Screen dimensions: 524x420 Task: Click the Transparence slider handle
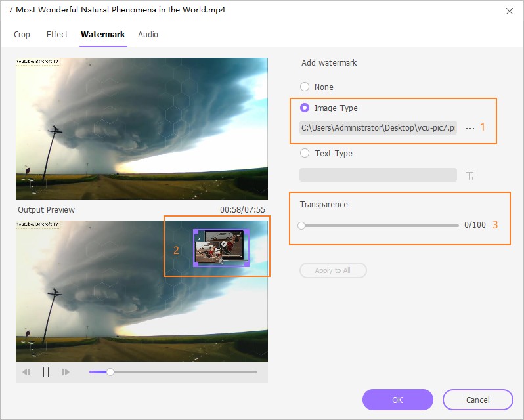301,225
